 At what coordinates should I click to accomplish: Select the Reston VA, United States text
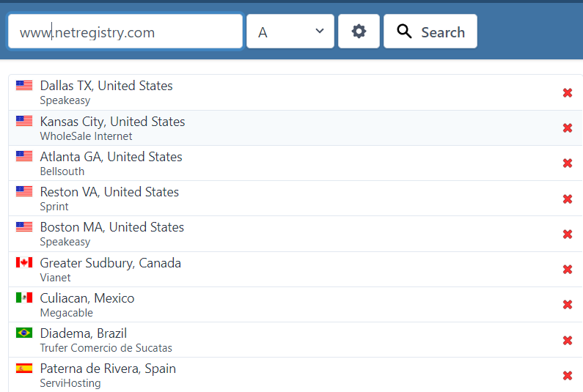pyautogui.click(x=109, y=192)
